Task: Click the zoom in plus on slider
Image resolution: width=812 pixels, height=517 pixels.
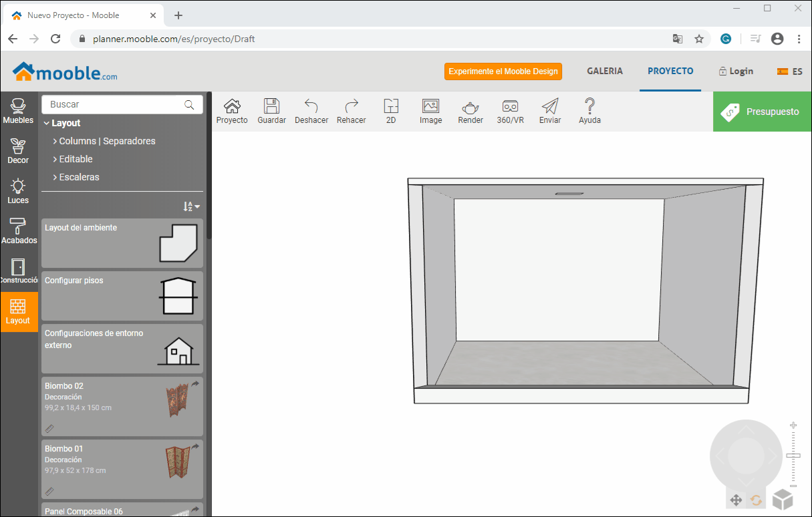Action: pyautogui.click(x=793, y=425)
